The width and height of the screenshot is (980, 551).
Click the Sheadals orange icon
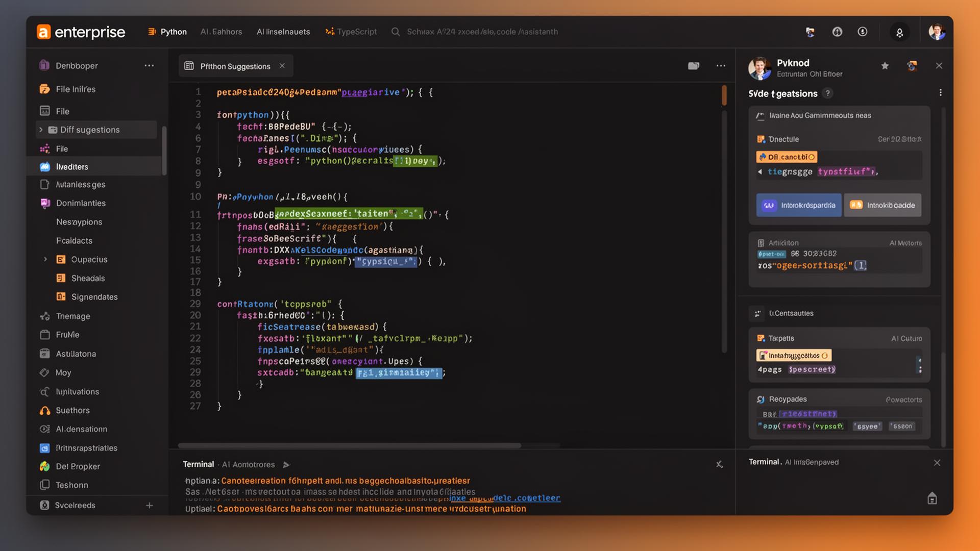[x=61, y=278]
